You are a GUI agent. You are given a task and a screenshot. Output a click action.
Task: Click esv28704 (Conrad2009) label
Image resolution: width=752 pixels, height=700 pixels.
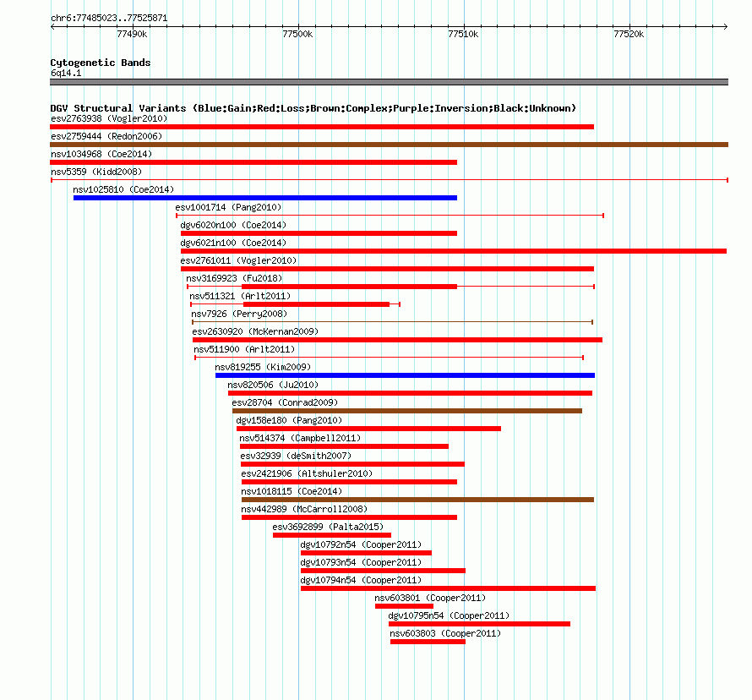[x=285, y=402]
